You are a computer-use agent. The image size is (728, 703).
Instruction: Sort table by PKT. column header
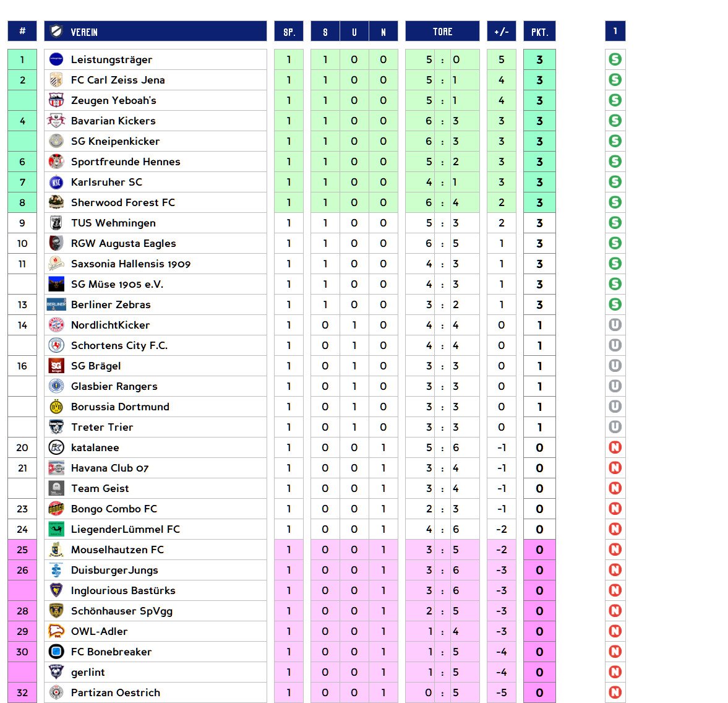pos(539,32)
